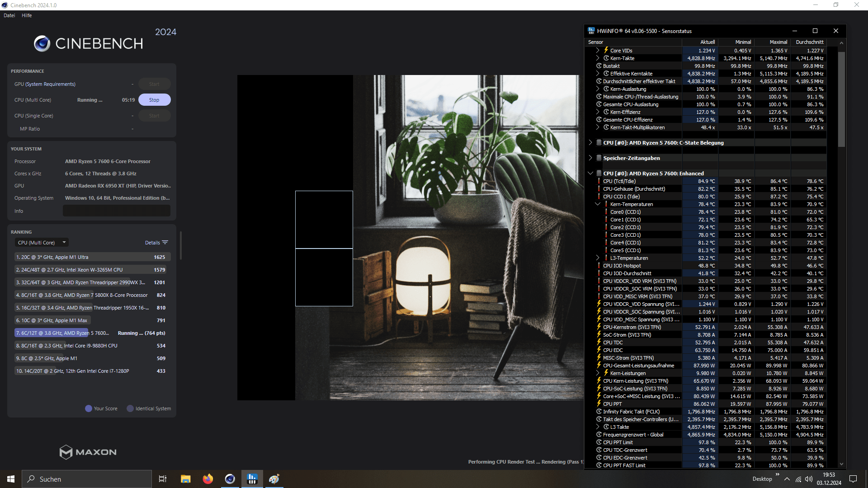
Task: Open network settings tray icon
Action: click(x=798, y=479)
